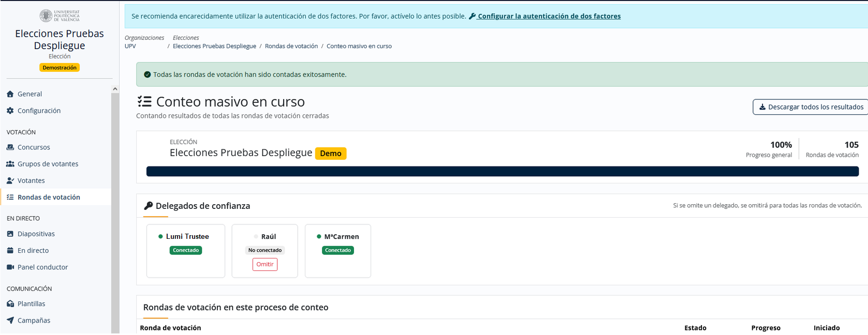Go to Rondas de votación breadcrumb
The image size is (868, 335).
tap(291, 46)
